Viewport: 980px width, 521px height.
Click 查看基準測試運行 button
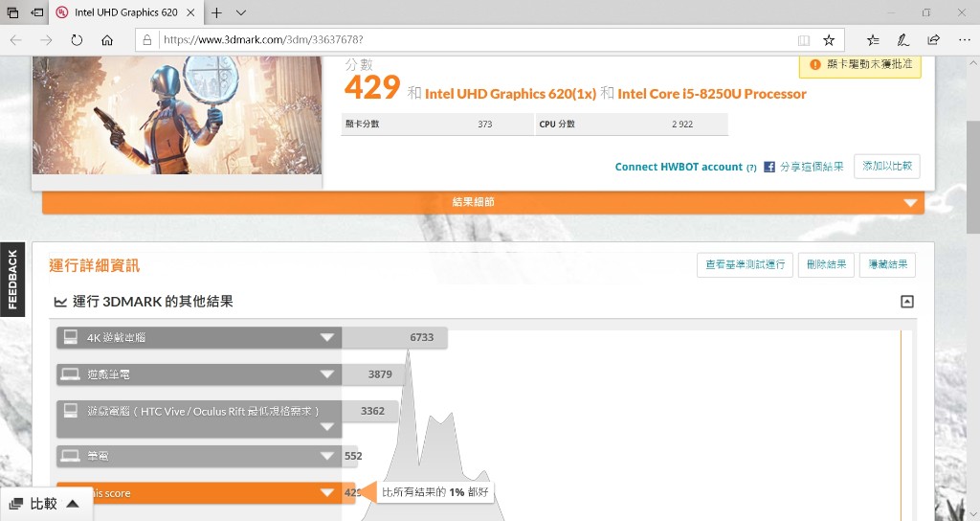(745, 265)
